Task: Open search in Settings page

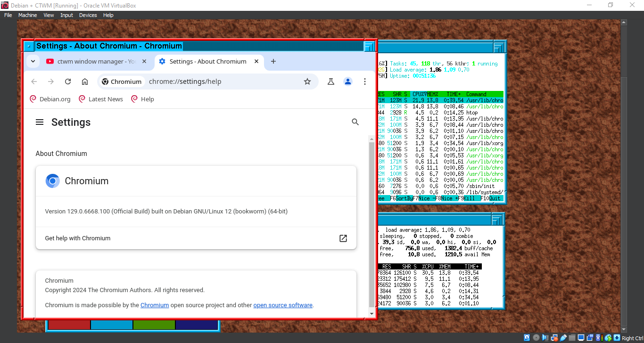Action: pyautogui.click(x=355, y=122)
